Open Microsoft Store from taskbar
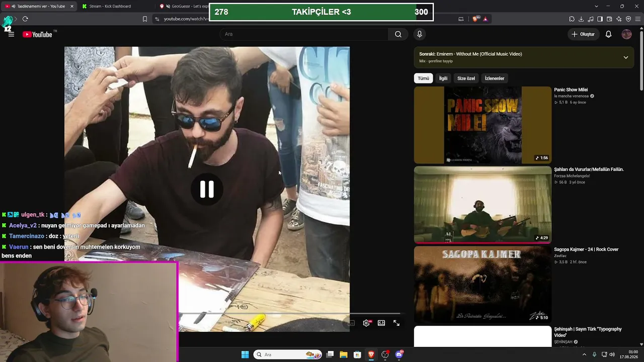Screen dimensions: 644x362 point(357,354)
